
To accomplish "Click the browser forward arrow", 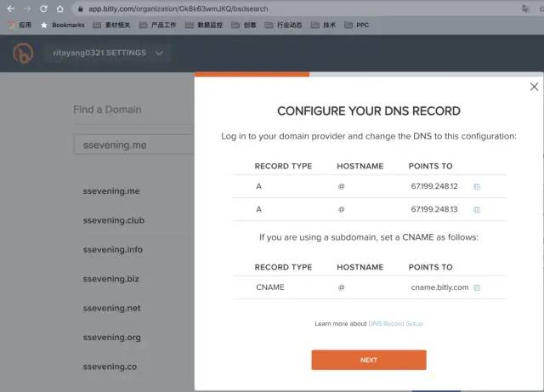I will point(27,9).
